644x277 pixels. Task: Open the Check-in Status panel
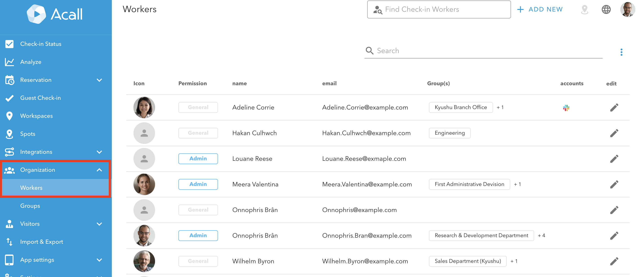(40, 44)
